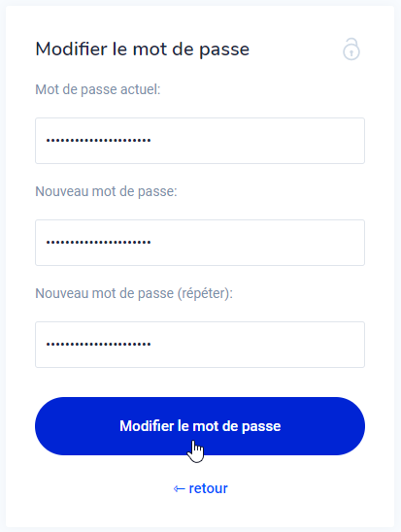Click the "Modifier le mot de passe" heading
The width and height of the screenshot is (401, 532).
[x=143, y=50]
